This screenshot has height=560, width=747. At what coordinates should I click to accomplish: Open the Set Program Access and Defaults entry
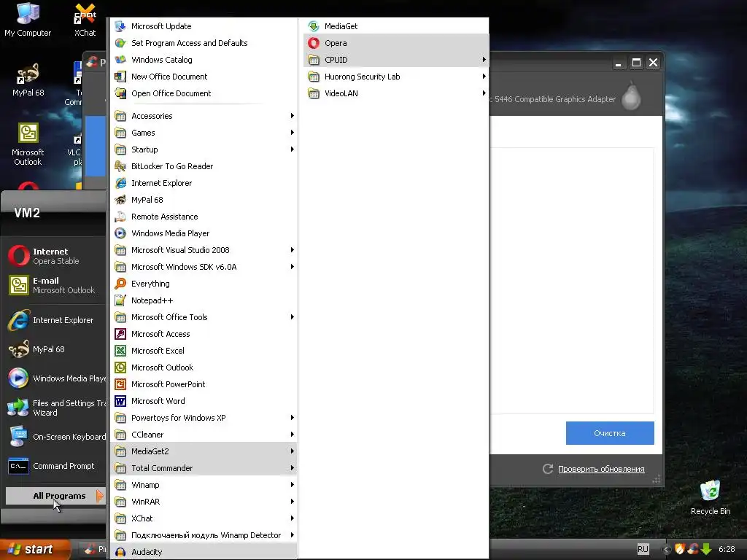coord(204,43)
